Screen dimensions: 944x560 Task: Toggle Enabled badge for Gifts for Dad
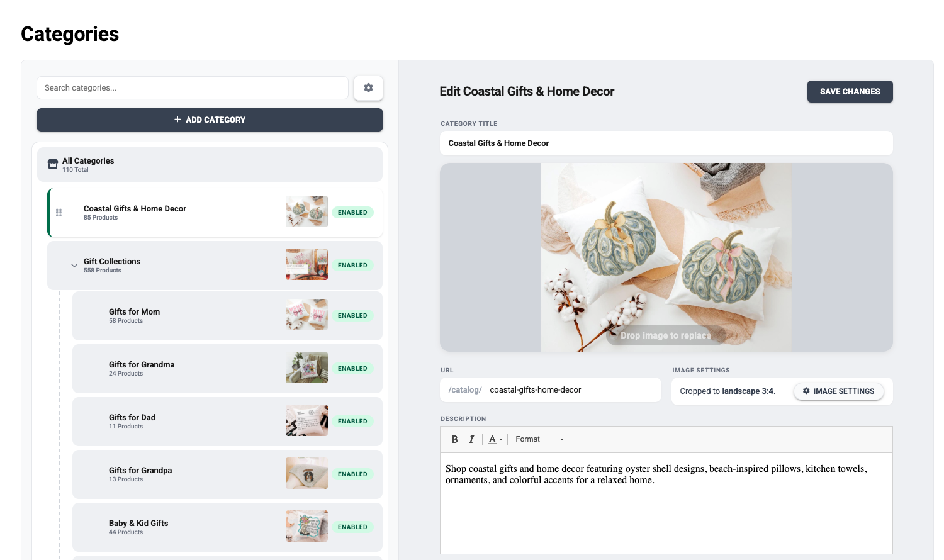coord(352,422)
